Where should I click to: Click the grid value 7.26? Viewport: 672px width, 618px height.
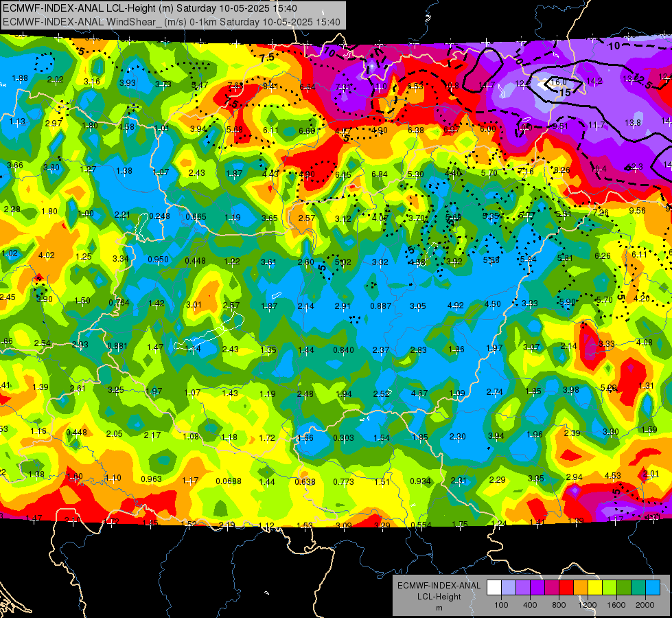click(601, 213)
